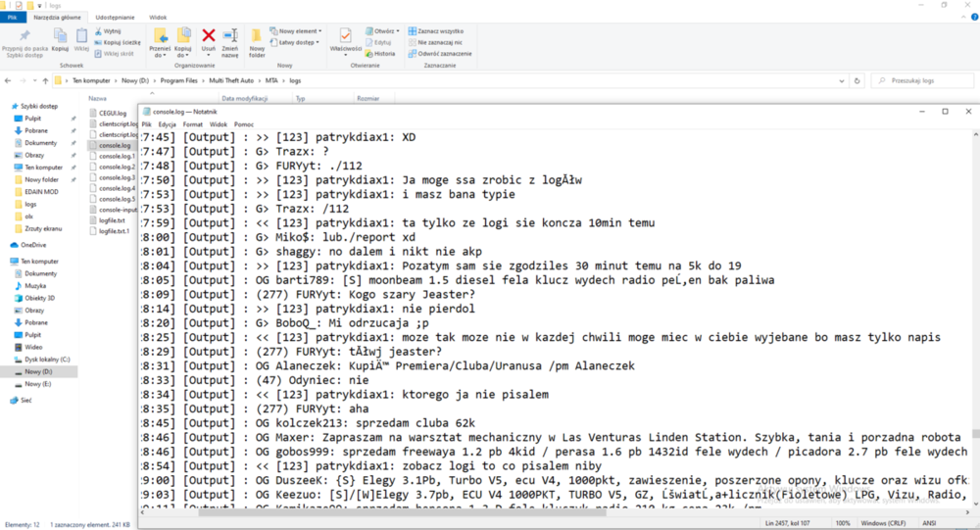Click Zaznacz wszystko in ribbon

click(x=436, y=31)
